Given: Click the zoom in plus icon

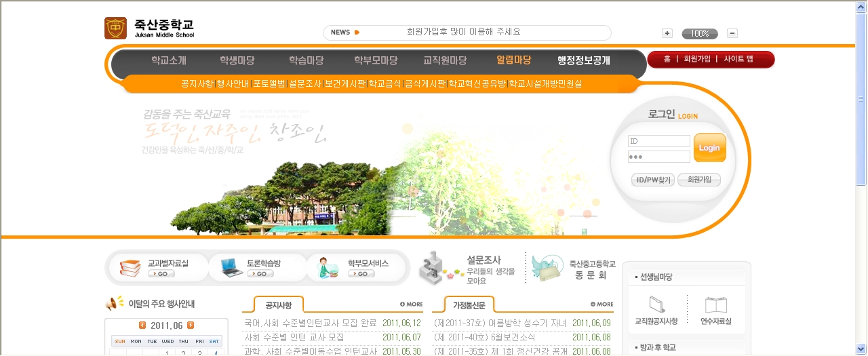Looking at the screenshot, I should pos(667,33).
